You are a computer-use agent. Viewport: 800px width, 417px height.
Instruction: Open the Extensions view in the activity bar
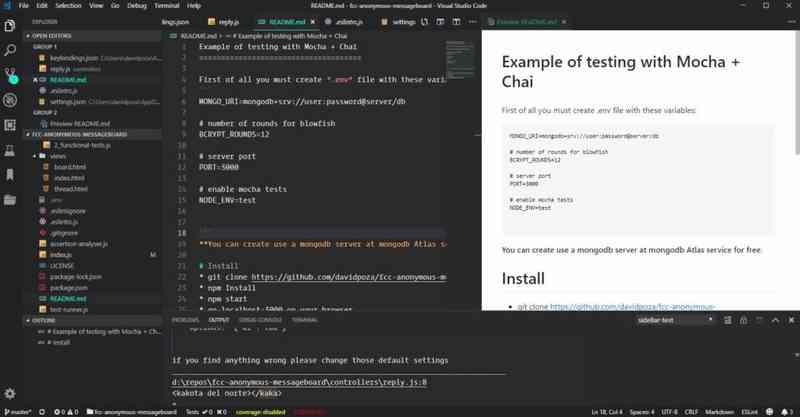pyautogui.click(x=10, y=125)
